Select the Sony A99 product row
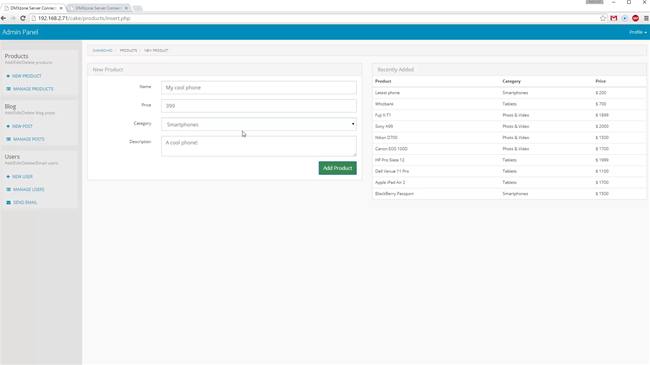Screen dimensions: 650x365 click(x=509, y=126)
